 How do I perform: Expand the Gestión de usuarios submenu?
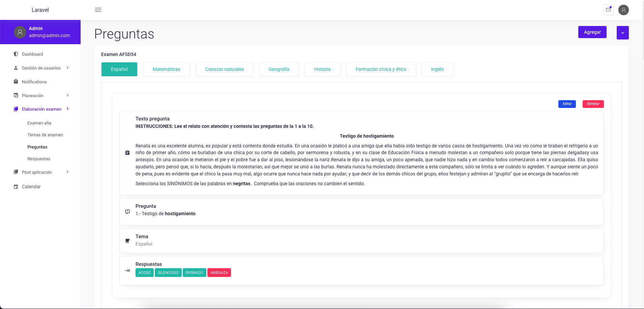tap(68, 68)
